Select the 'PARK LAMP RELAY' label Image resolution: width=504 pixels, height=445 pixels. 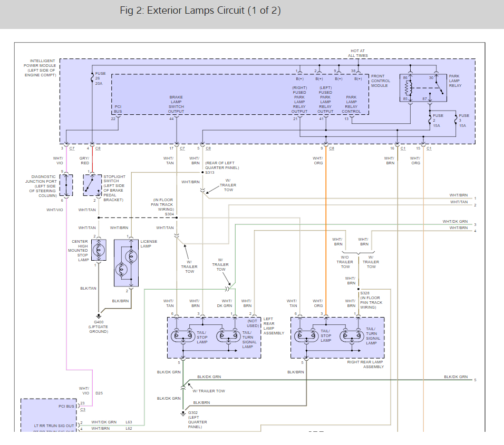click(455, 81)
